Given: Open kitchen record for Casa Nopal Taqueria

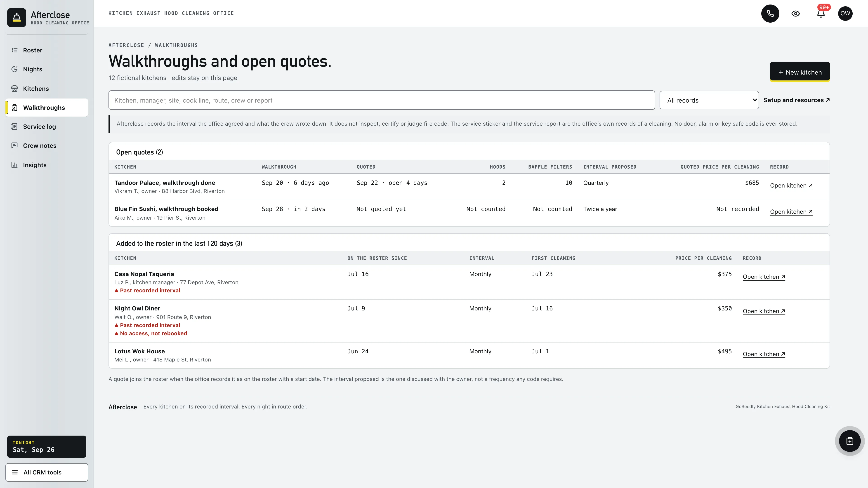Looking at the screenshot, I should (764, 277).
